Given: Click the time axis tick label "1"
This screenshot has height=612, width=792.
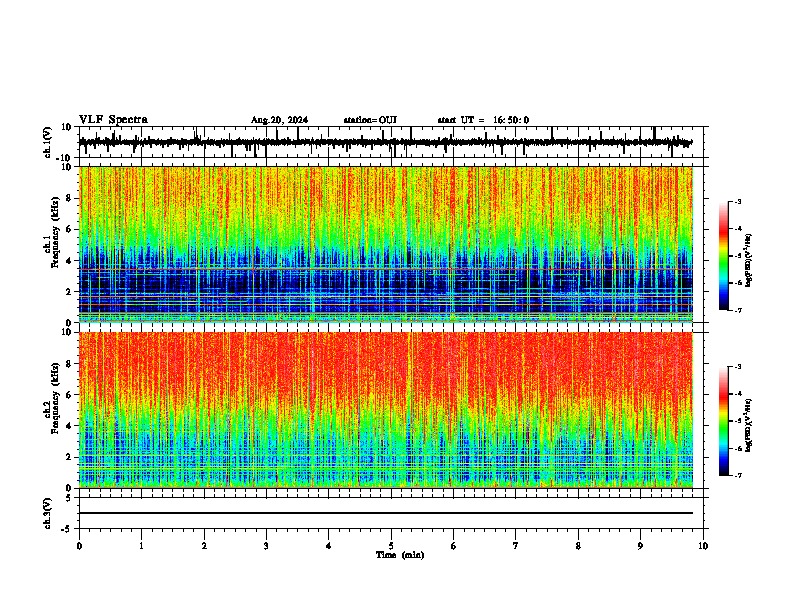Looking at the screenshot, I should (141, 546).
